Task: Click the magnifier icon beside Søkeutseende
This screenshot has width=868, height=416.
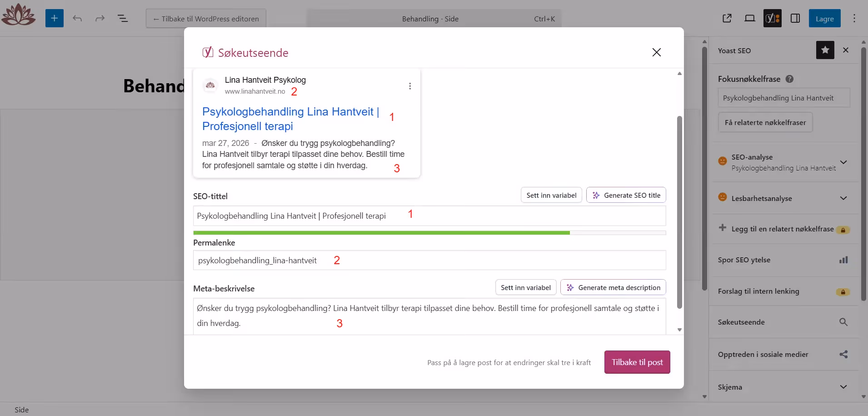Action: tap(843, 322)
